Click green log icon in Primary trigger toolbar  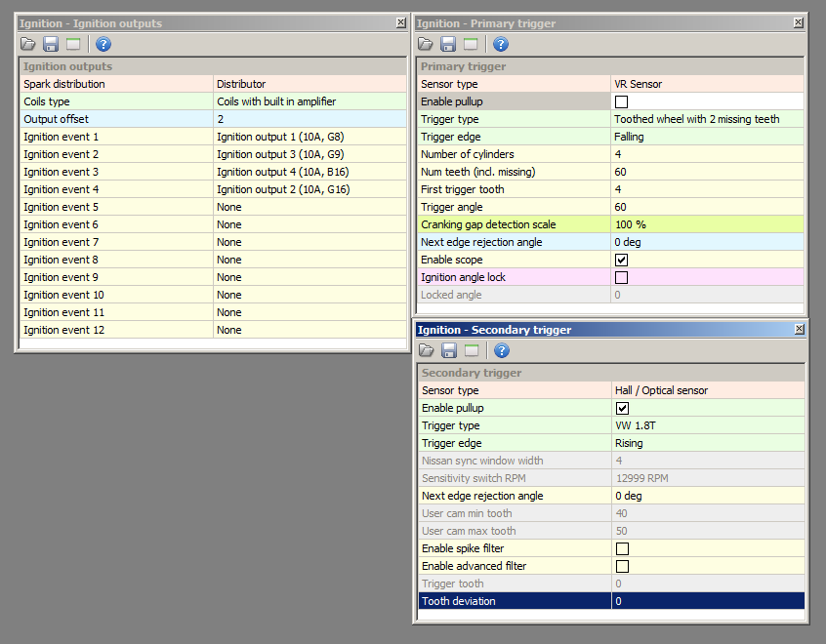coord(471,44)
